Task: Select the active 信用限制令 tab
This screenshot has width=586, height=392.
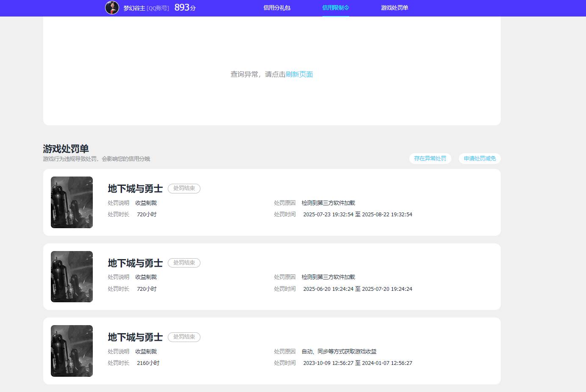Action: (335, 8)
